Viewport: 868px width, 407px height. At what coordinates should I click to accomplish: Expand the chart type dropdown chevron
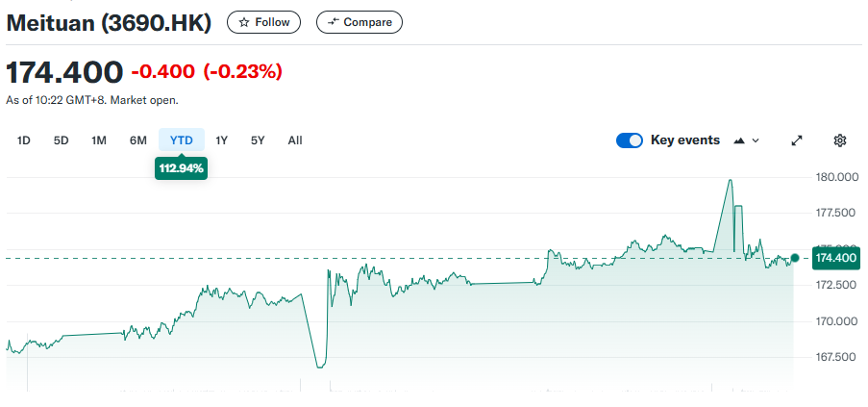click(x=756, y=140)
